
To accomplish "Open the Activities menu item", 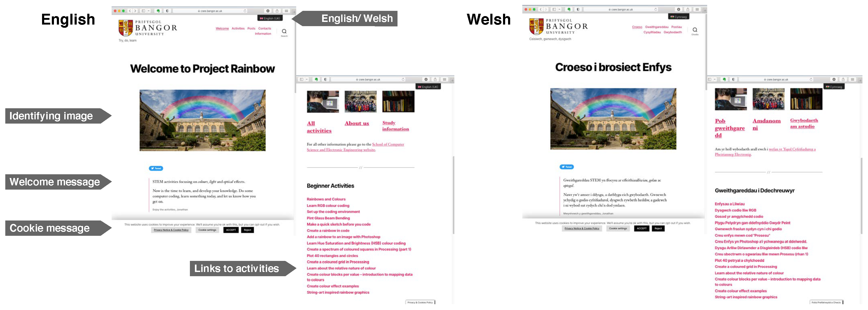I will pyautogui.click(x=238, y=29).
